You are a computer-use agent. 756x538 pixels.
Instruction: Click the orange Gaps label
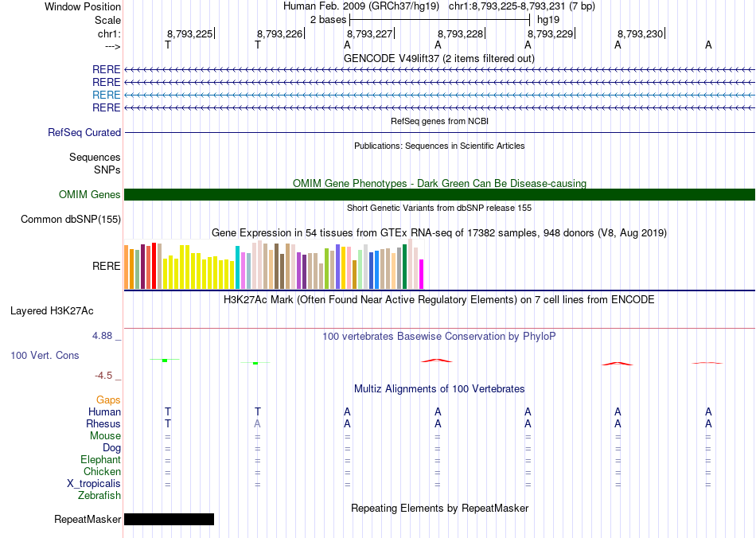click(x=108, y=400)
